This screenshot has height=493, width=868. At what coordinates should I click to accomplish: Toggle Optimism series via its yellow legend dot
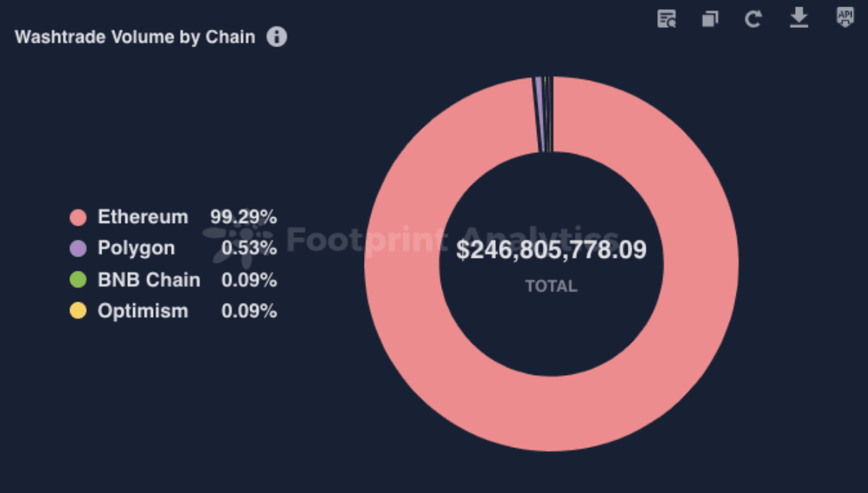tap(78, 312)
